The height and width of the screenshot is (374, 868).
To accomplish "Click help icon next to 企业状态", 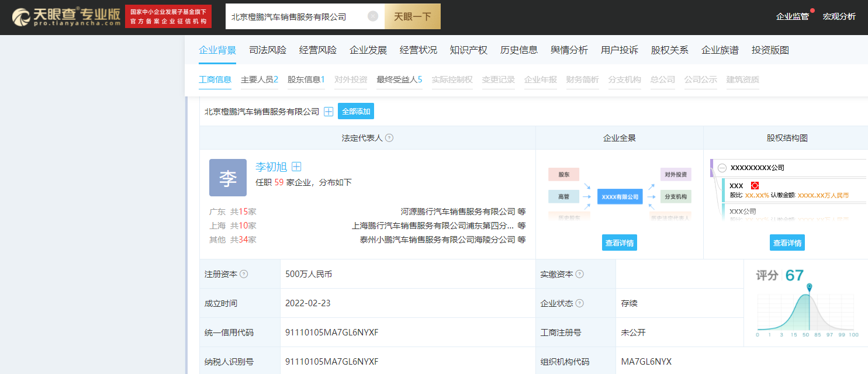I will click(x=579, y=303).
